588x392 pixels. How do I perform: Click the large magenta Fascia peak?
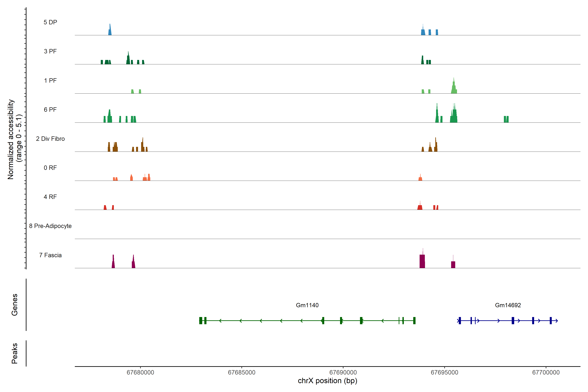tap(422, 261)
